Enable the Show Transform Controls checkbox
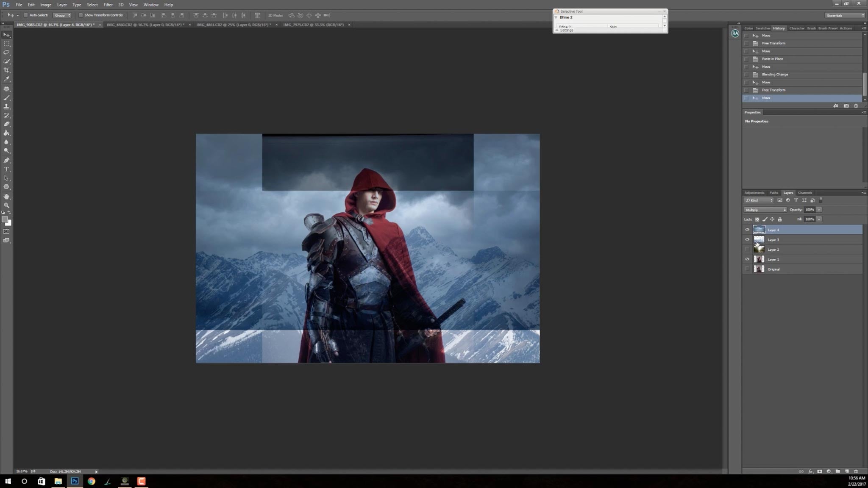Image resolution: width=868 pixels, height=488 pixels. click(x=81, y=15)
